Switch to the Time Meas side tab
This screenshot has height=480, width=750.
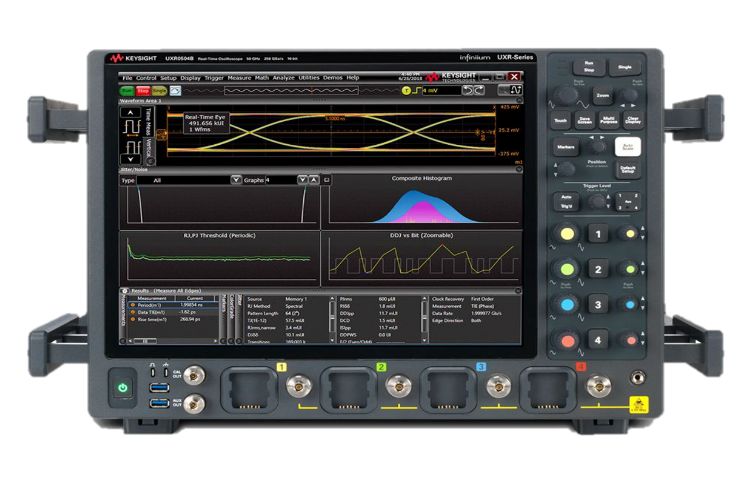pyautogui.click(x=148, y=121)
